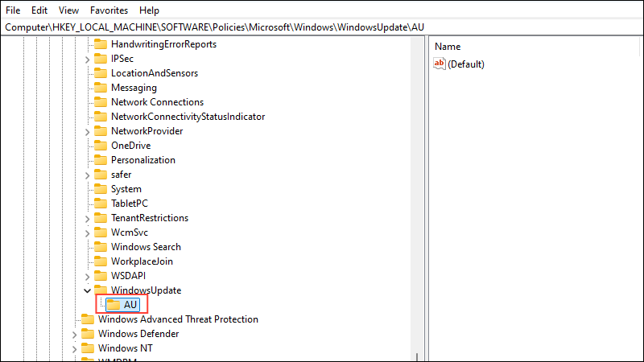Image resolution: width=644 pixels, height=362 pixels.
Task: Click the Windows Search folder icon
Action: [x=101, y=247]
